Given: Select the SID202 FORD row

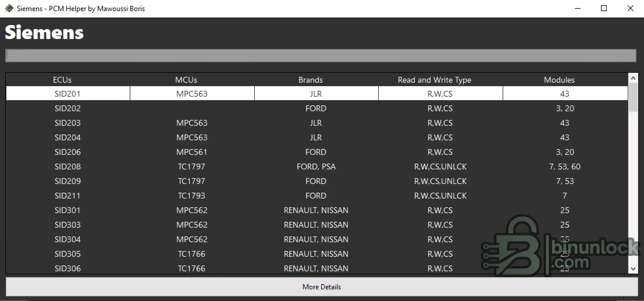Looking at the screenshot, I should point(317,108).
